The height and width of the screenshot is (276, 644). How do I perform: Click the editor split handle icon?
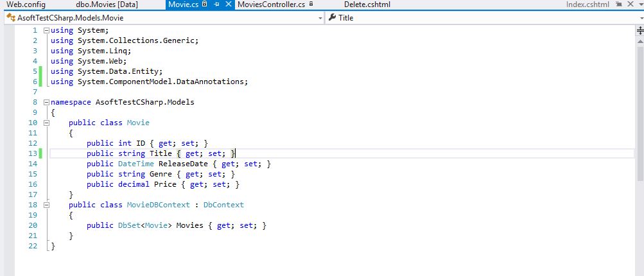(640, 30)
